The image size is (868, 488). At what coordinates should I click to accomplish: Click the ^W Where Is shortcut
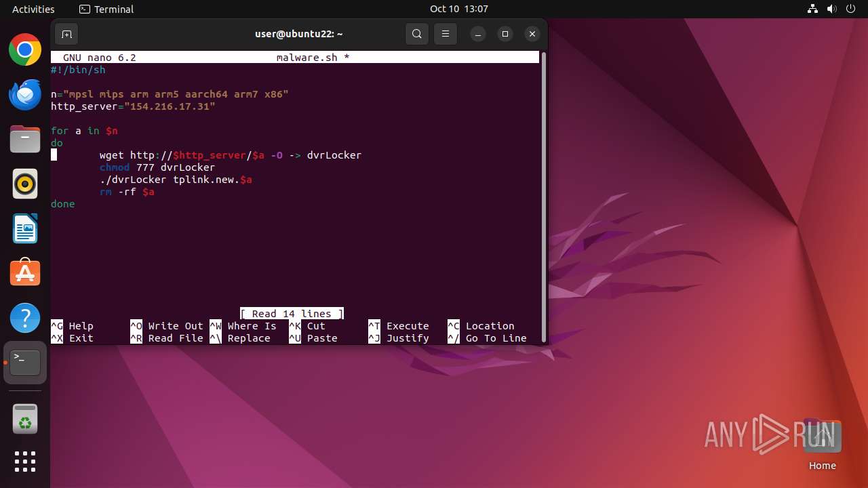243,326
